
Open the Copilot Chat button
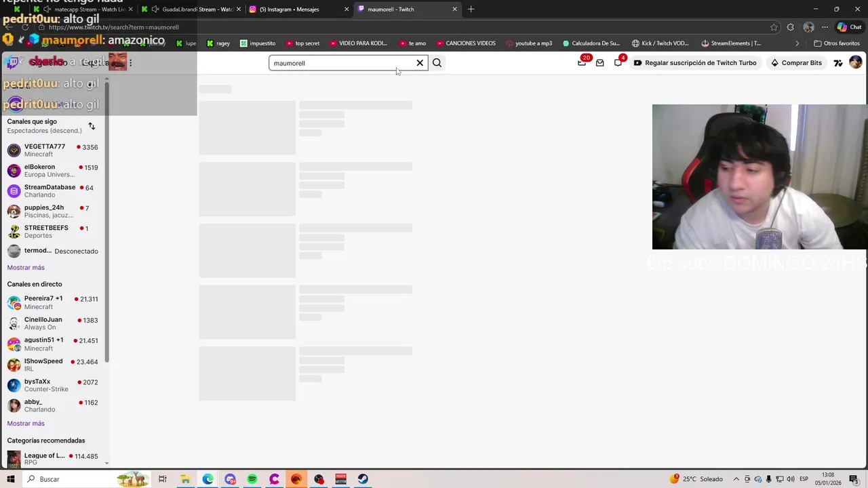[x=849, y=27]
